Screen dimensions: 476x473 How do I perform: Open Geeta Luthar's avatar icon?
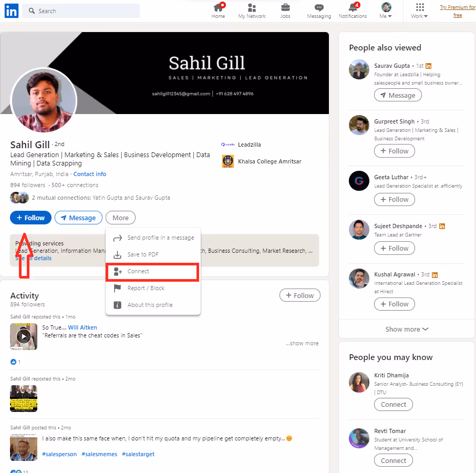click(x=359, y=181)
